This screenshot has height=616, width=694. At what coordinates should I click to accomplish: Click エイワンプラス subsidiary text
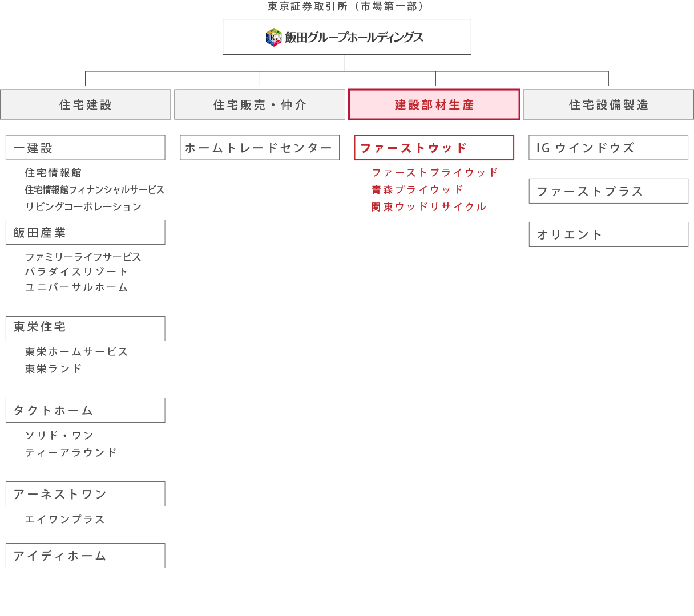click(x=65, y=520)
